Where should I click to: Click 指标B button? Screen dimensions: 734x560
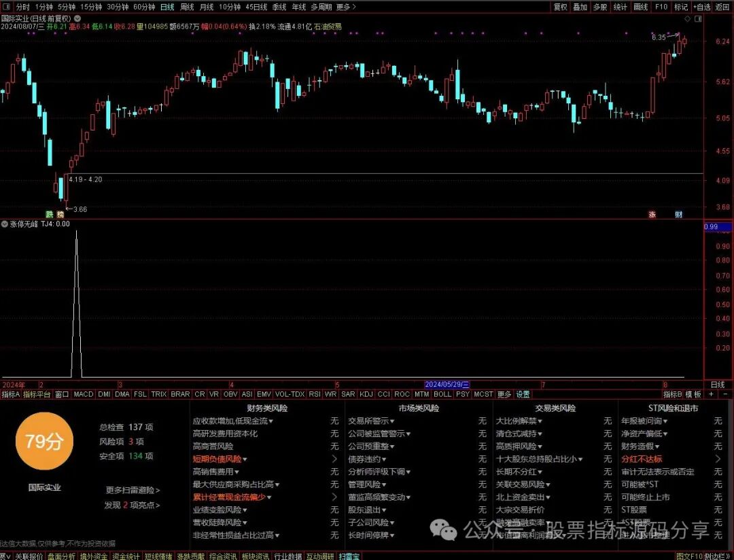click(673, 394)
